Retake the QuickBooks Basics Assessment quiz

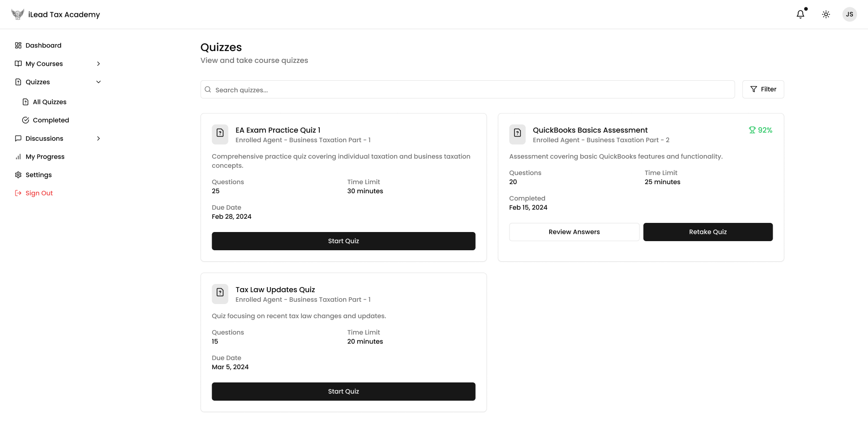707,232
